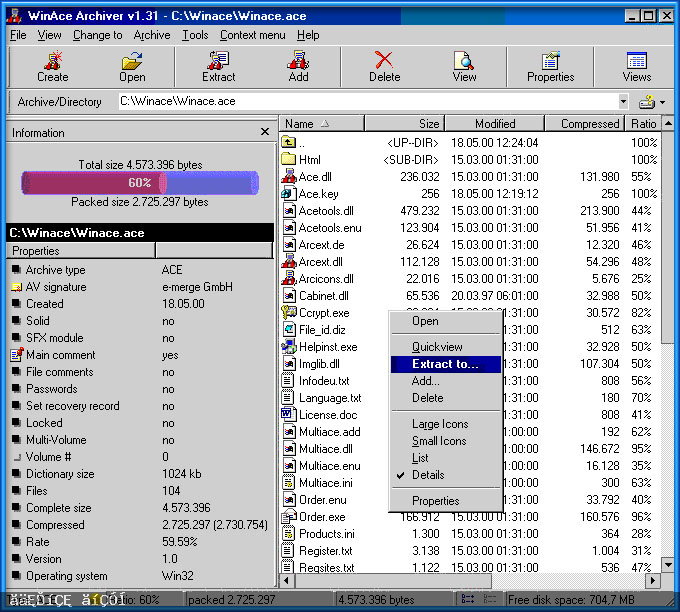Click the Create archive toolbar icon
The height and width of the screenshot is (612, 680).
[52, 66]
